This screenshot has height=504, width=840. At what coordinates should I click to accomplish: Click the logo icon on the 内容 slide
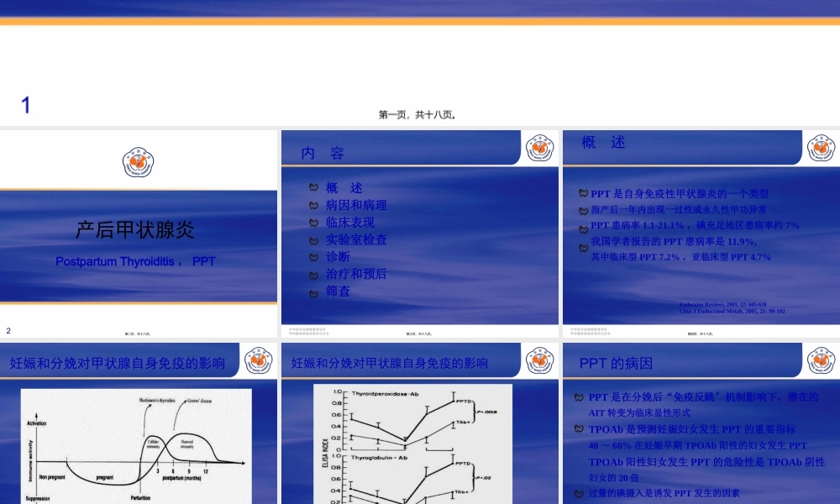tap(540, 148)
